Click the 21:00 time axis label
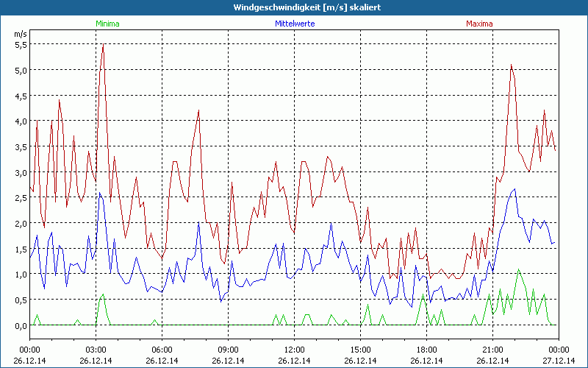 (492, 350)
